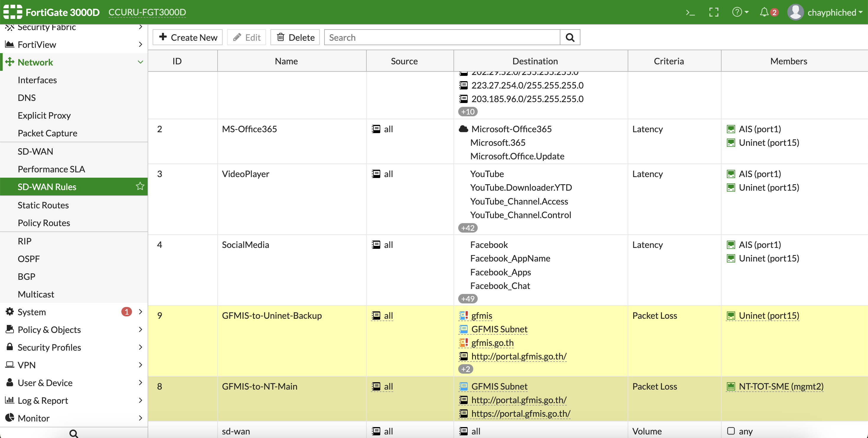Click the Create New button
868x438 pixels.
pyautogui.click(x=188, y=37)
